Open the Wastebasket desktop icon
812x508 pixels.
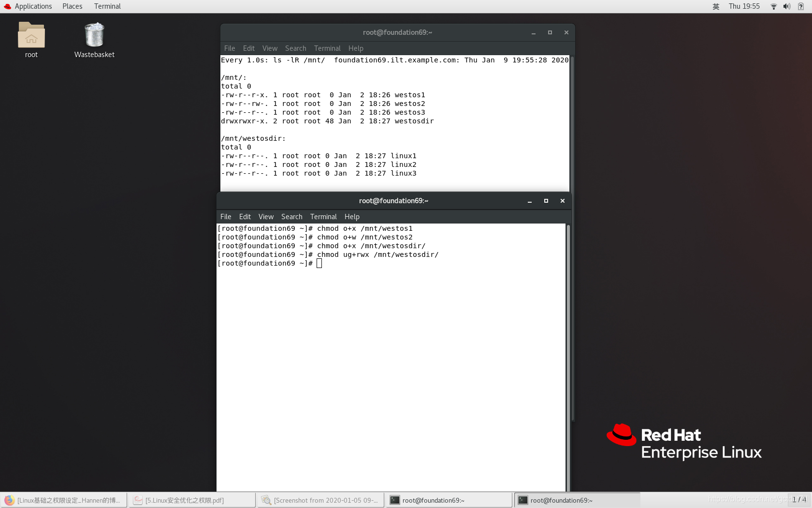(x=94, y=40)
